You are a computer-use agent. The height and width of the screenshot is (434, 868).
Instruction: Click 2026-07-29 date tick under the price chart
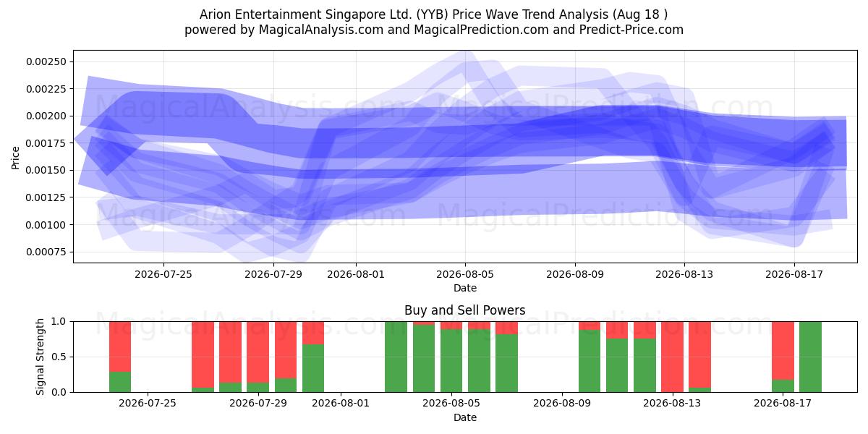pos(273,274)
